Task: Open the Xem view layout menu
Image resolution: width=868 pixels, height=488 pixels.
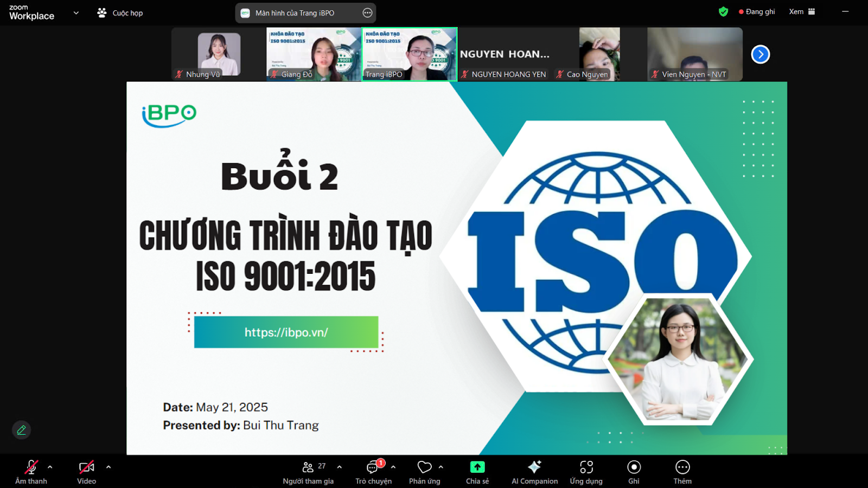Action: (802, 12)
